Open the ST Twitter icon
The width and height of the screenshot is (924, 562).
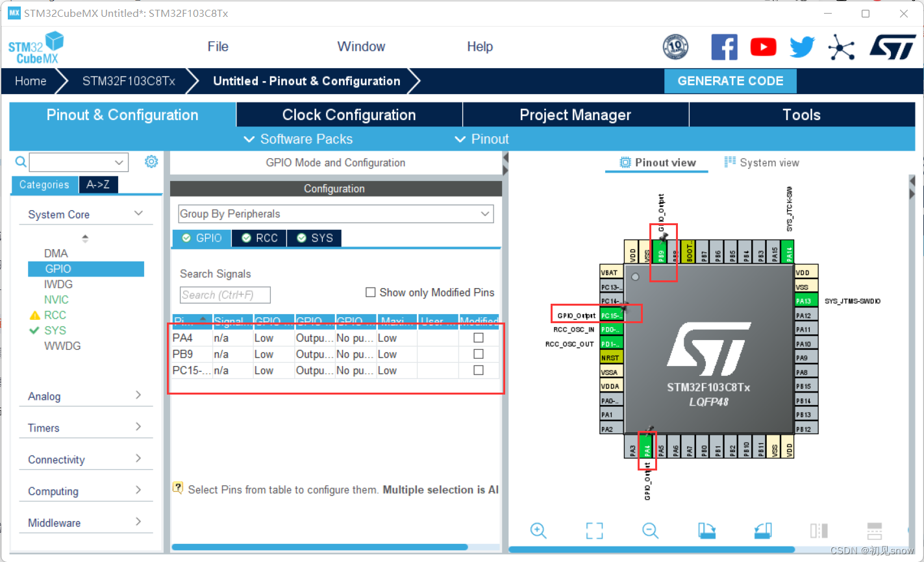click(x=802, y=47)
